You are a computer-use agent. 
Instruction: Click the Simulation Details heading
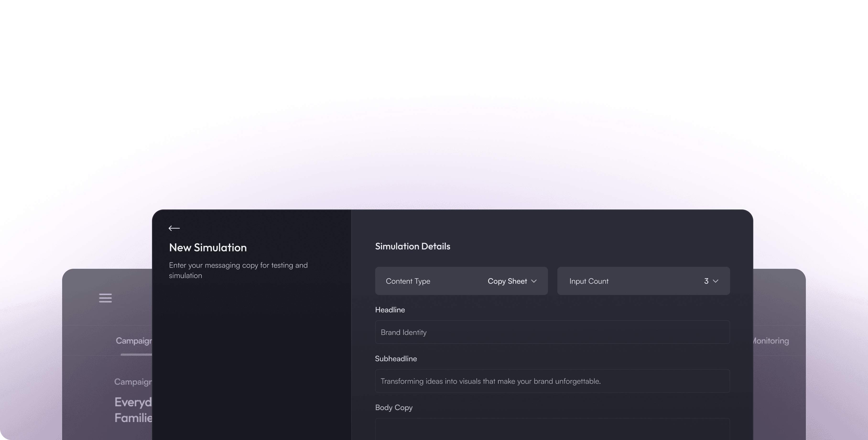[x=412, y=246]
